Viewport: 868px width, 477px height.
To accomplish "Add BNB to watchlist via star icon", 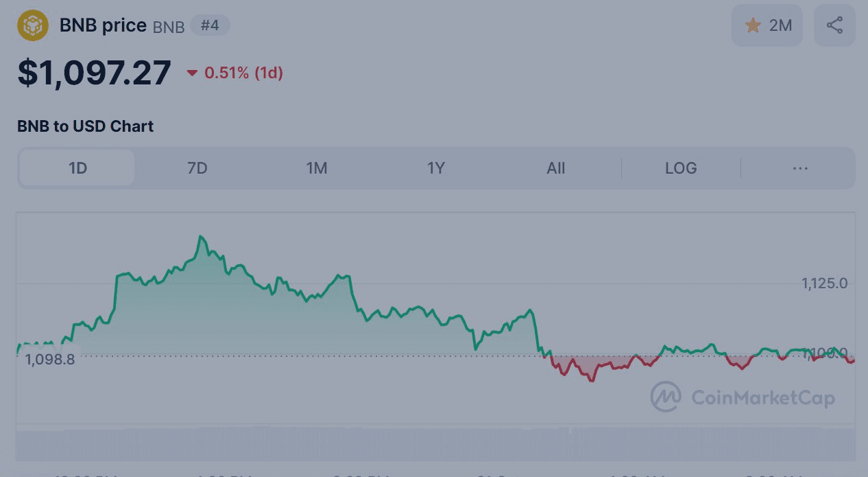I will [754, 26].
